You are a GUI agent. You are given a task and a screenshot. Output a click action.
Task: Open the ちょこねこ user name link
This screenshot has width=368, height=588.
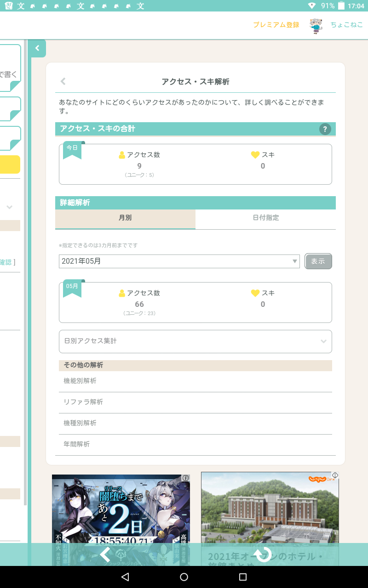[x=347, y=25]
